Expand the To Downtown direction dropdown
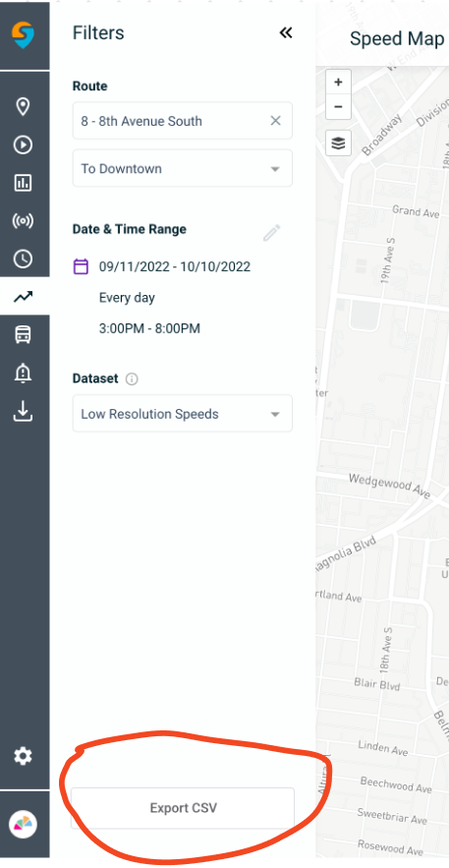The width and height of the screenshot is (449, 868). (183, 168)
